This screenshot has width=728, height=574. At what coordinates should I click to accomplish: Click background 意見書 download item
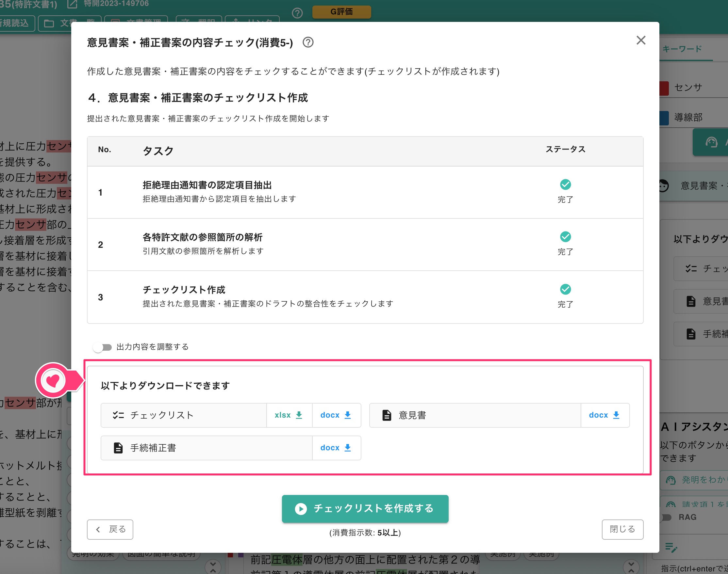tap(701, 301)
